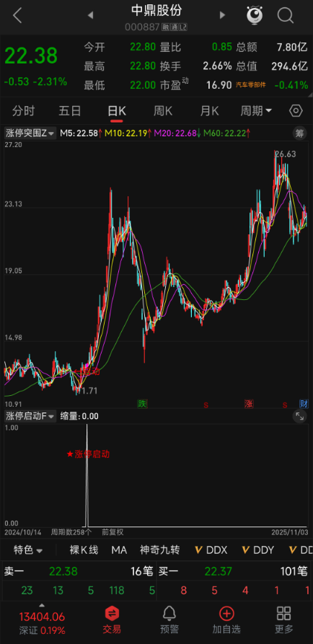Select MA indicator
Viewport: 313px width, 644px height.
coord(119,550)
